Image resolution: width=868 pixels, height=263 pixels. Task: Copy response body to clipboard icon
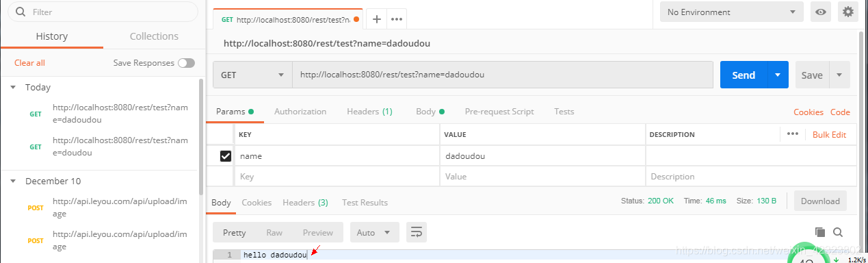pyautogui.click(x=820, y=232)
